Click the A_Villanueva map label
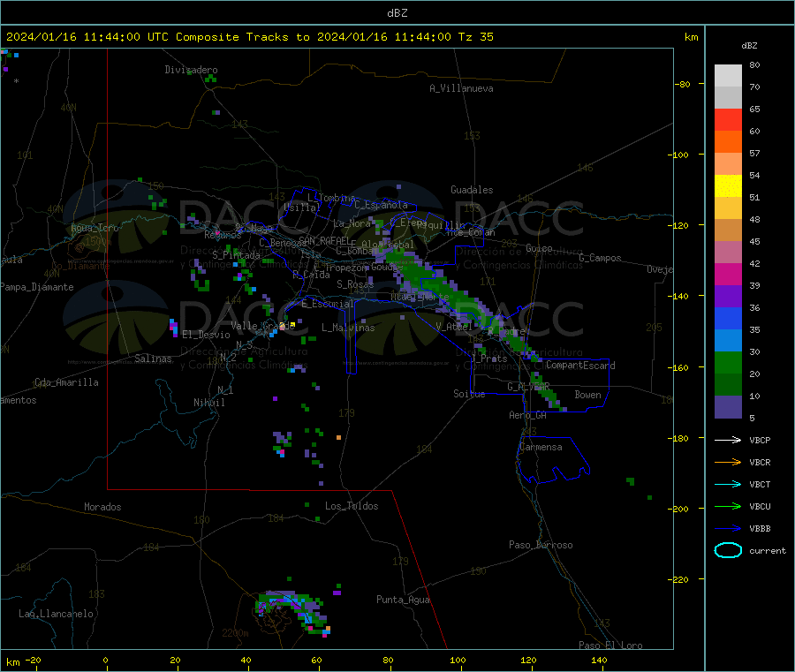 tap(461, 88)
